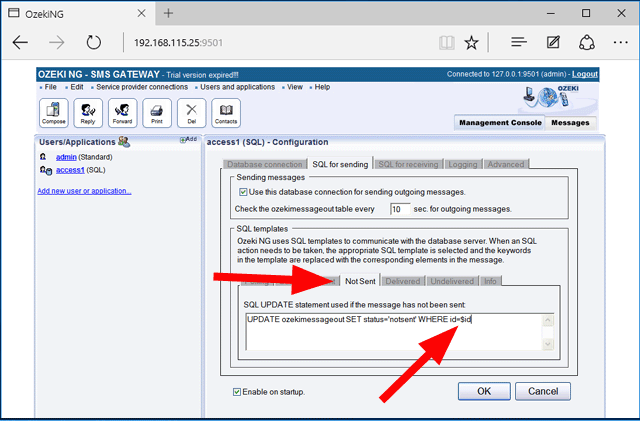Open the admin user link

click(x=66, y=157)
